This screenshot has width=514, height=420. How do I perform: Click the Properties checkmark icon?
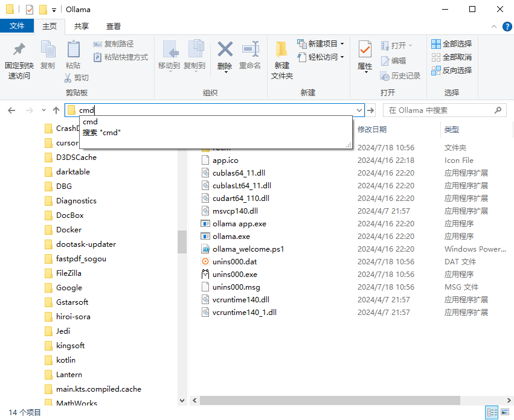[x=365, y=50]
